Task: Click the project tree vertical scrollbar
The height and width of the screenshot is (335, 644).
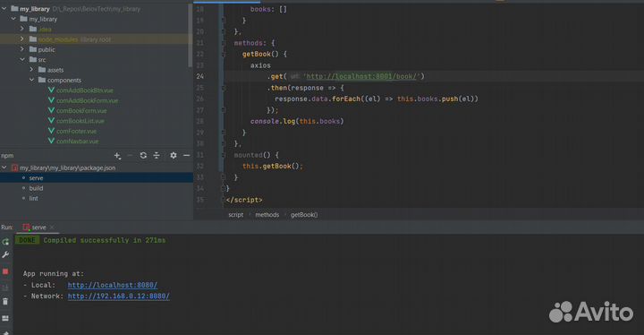Action: point(190,35)
